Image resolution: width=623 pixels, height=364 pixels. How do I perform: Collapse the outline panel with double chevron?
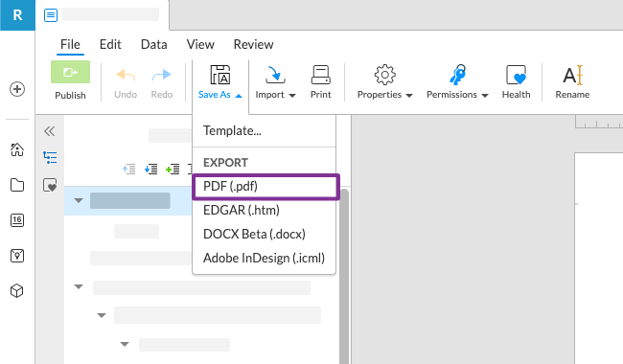point(50,131)
